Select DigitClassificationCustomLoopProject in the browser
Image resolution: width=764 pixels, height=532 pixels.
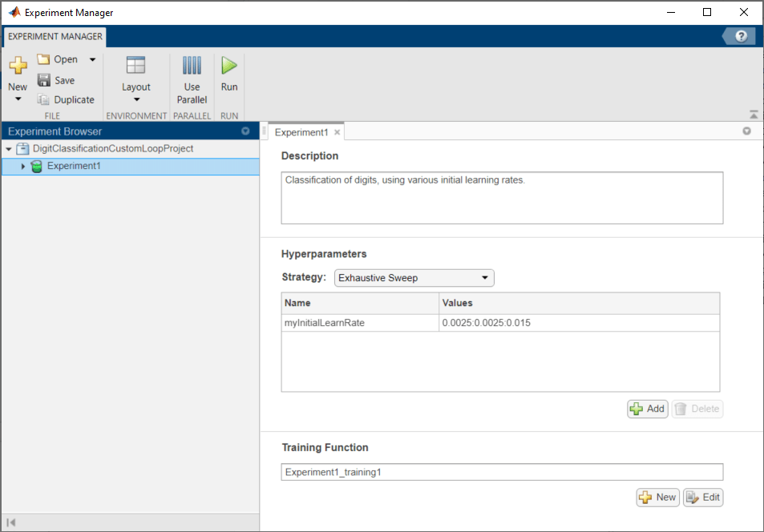(x=113, y=148)
